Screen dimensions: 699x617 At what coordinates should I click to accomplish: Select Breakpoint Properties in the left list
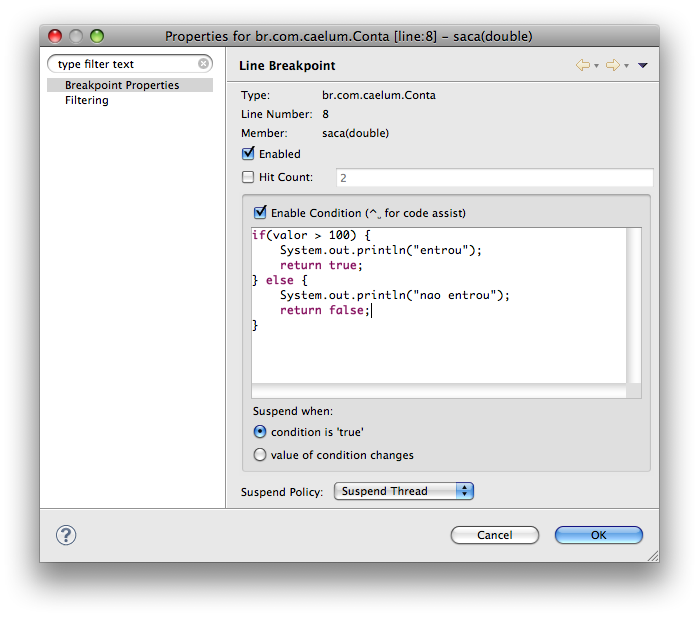point(122,85)
